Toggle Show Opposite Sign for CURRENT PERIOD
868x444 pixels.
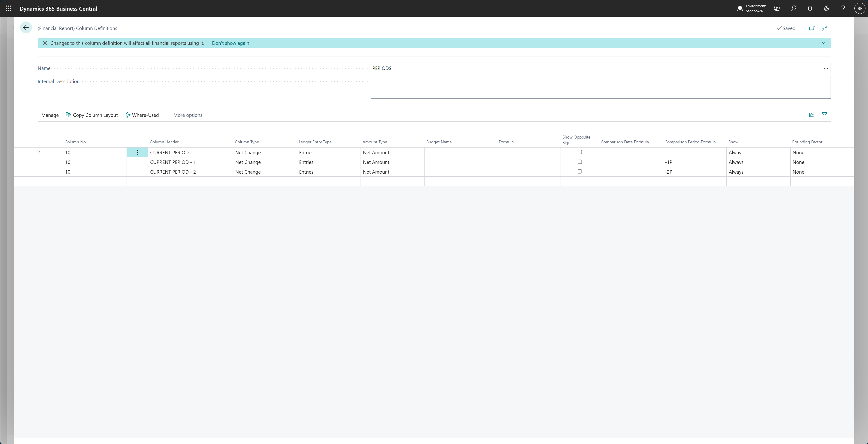click(x=580, y=152)
